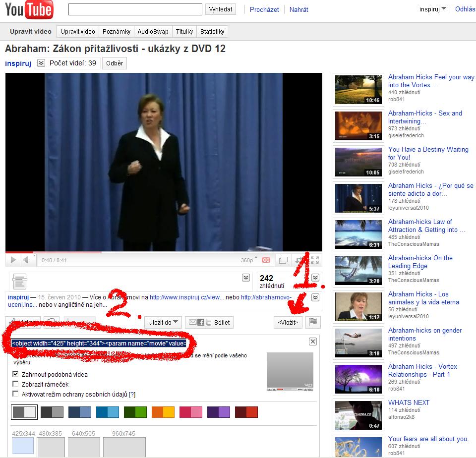The image size is (476, 458).
Task: Open the 'Uložit do' dropdown
Action: point(164,322)
